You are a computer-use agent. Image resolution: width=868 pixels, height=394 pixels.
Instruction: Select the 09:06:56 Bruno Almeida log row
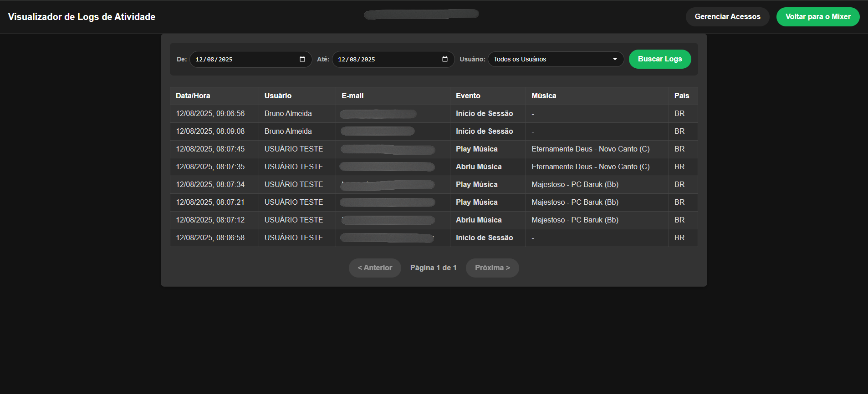click(288, 114)
